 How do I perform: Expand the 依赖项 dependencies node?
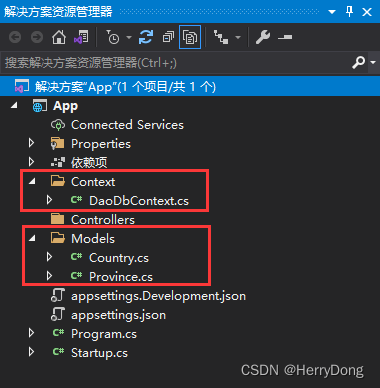tap(31, 162)
